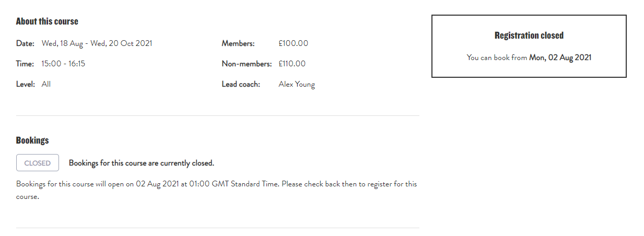Click the 15:00 - 16:15 time value
Viewport: 644px width, 236px height.
coord(63,64)
